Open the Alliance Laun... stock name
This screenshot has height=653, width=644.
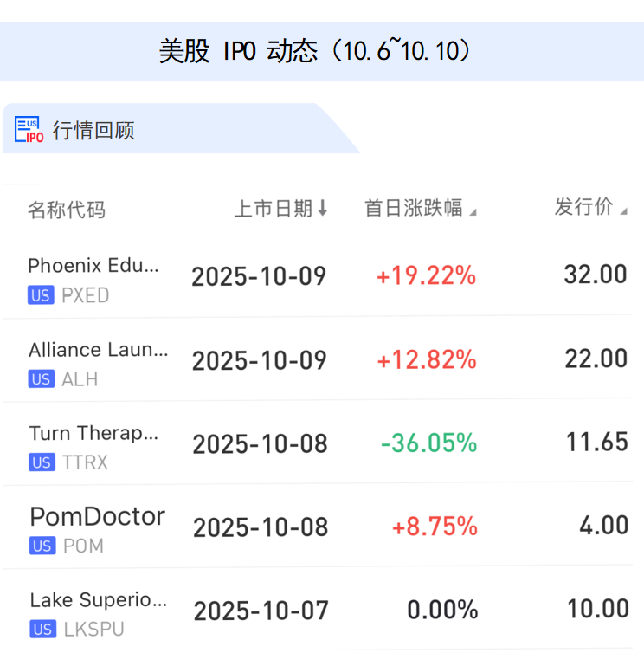click(x=99, y=350)
